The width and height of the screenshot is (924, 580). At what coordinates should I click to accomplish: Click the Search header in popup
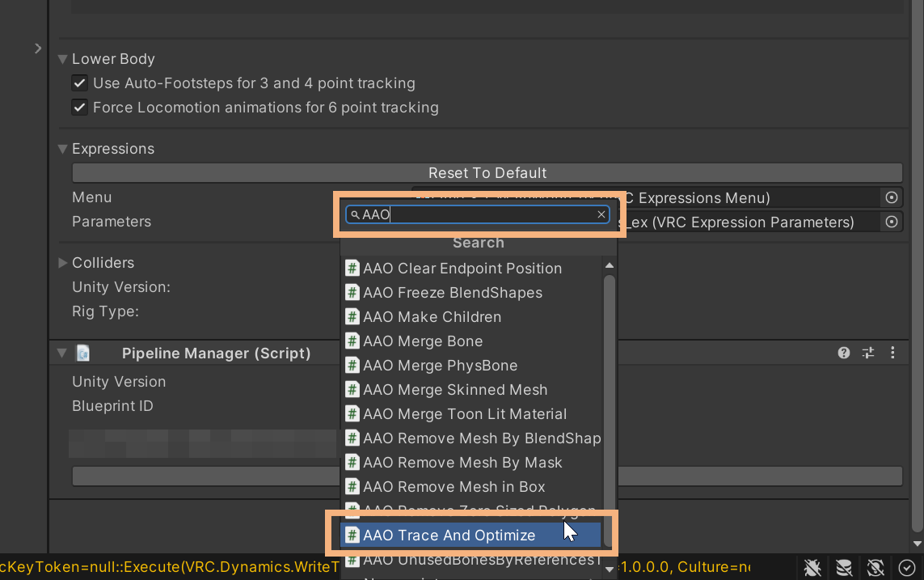point(479,243)
